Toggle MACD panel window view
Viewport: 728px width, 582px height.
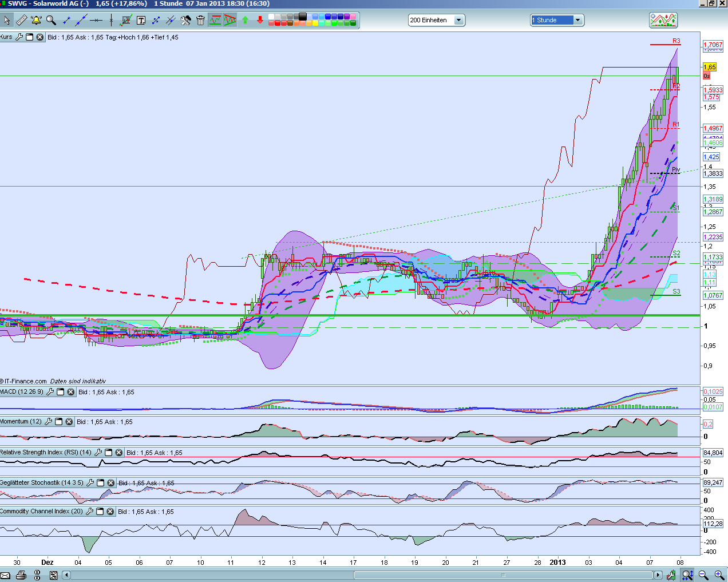60,392
